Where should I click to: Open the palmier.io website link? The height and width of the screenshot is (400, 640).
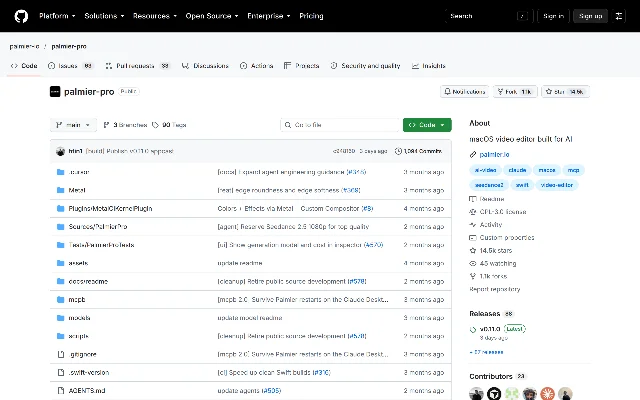494,154
